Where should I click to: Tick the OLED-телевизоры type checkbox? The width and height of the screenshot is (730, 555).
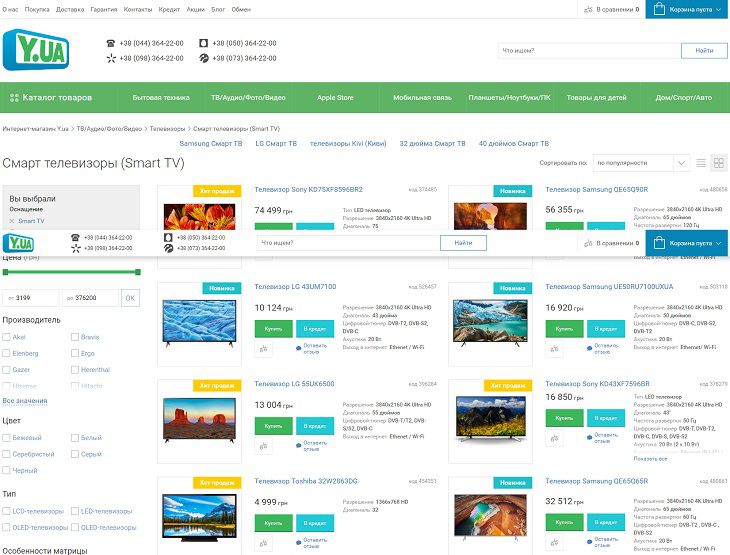click(x=7, y=527)
